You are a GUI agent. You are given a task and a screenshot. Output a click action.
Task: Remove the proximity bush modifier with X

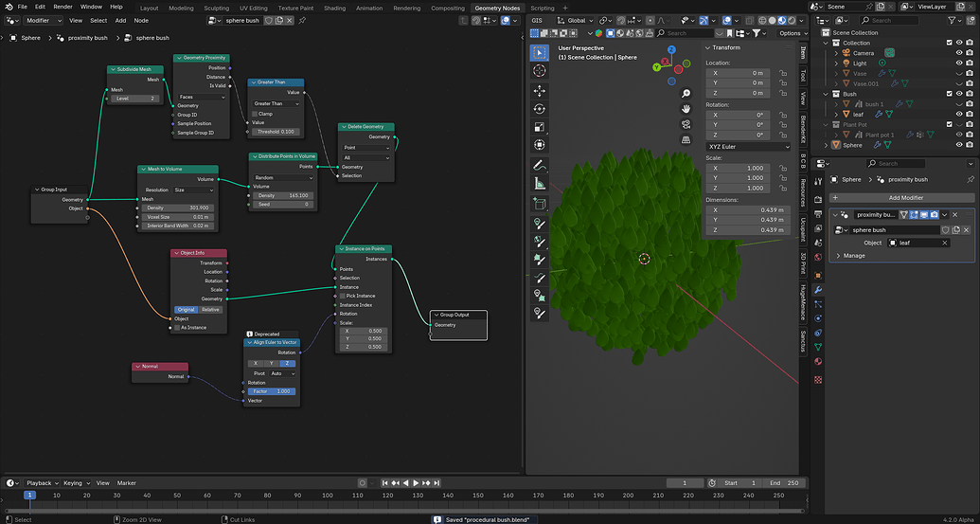coord(954,214)
